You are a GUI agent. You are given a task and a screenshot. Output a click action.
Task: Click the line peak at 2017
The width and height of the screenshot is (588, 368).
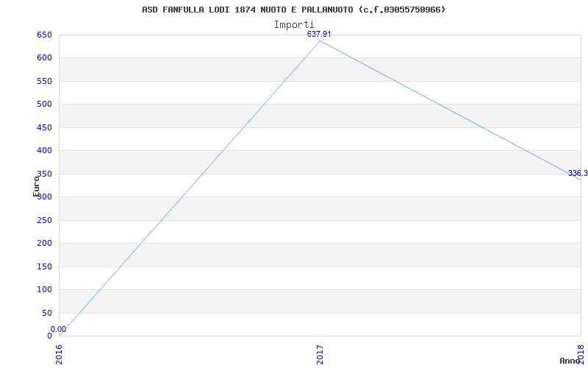click(x=320, y=40)
